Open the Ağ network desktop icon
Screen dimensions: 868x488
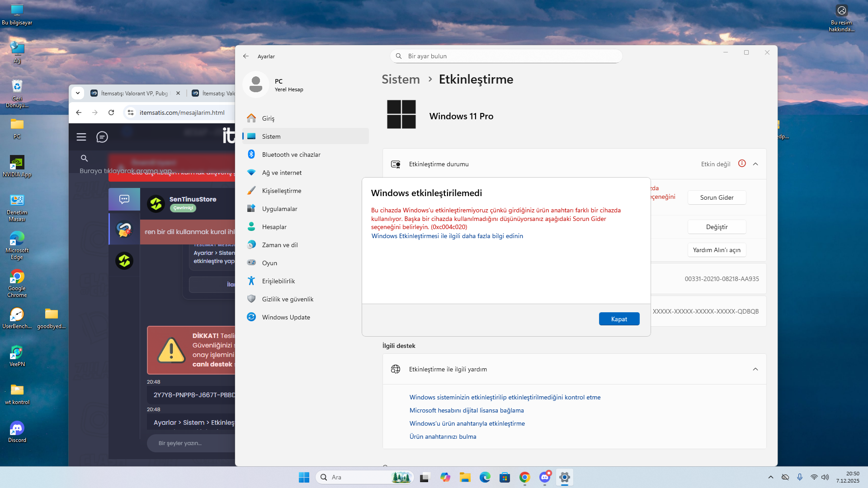(x=17, y=52)
